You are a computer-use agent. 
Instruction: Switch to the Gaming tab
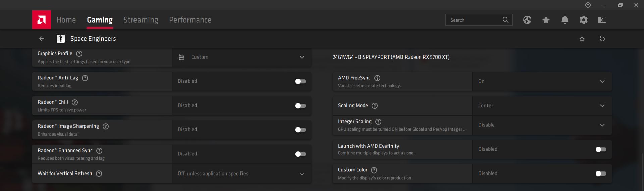click(x=100, y=20)
